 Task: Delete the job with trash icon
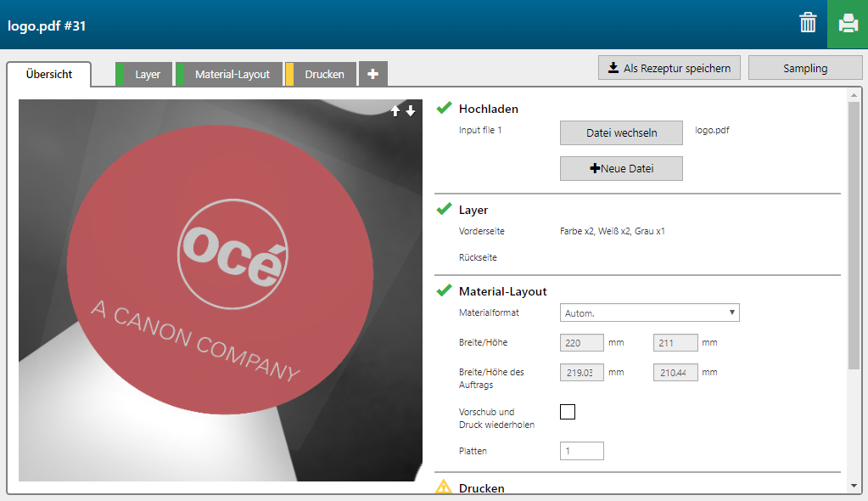(808, 23)
